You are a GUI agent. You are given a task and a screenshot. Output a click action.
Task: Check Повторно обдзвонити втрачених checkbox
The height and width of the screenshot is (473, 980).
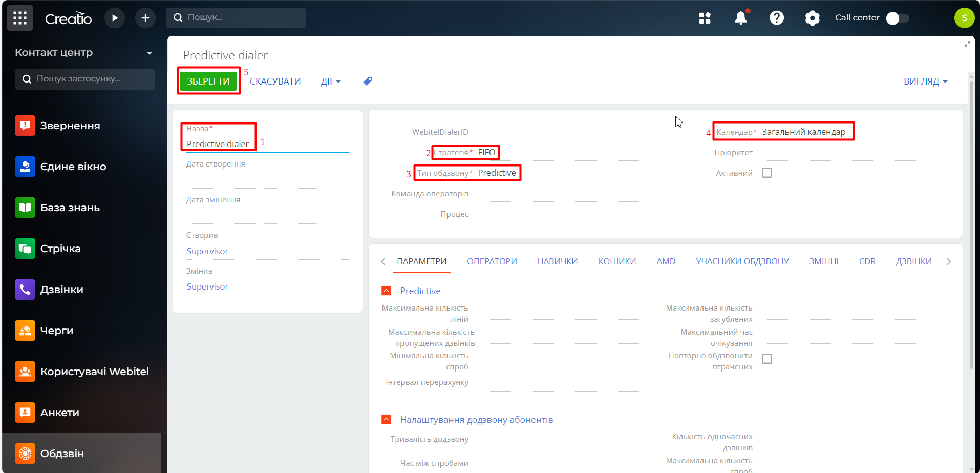(767, 359)
